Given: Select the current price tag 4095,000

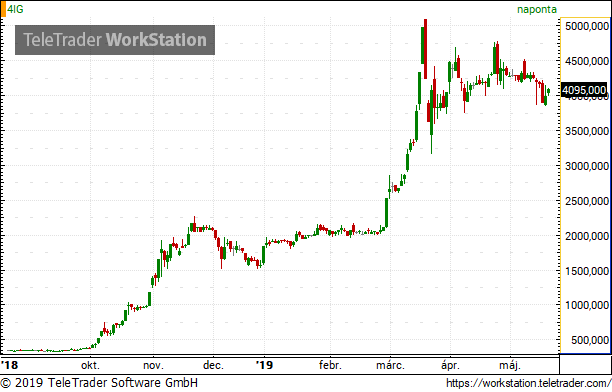Looking at the screenshot, I should tap(584, 90).
